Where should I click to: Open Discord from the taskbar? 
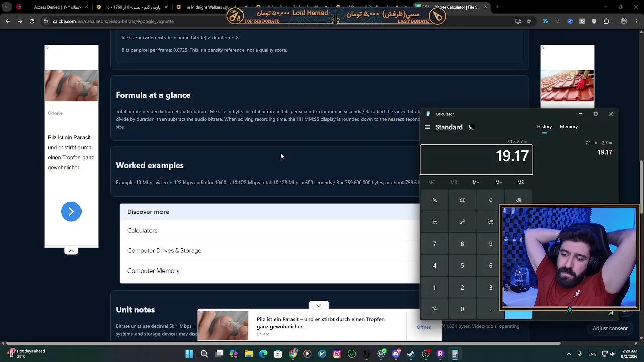pyautogui.click(x=396, y=354)
